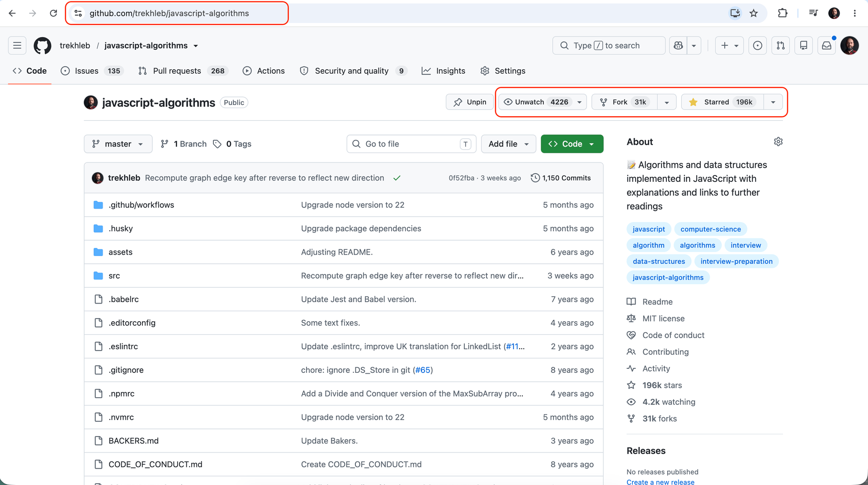Image resolution: width=868 pixels, height=485 pixels.
Task: Open the GitHub user avatar menu
Action: (849, 45)
